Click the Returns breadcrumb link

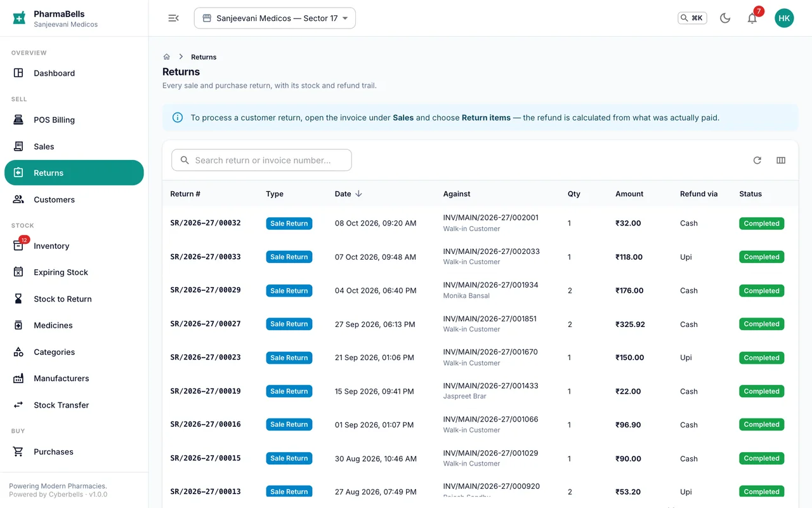(204, 57)
